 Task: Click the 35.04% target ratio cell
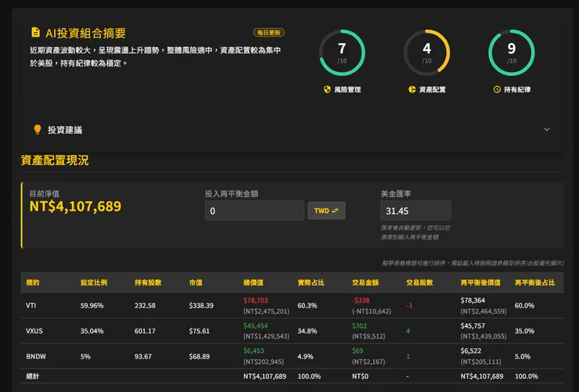tap(92, 331)
